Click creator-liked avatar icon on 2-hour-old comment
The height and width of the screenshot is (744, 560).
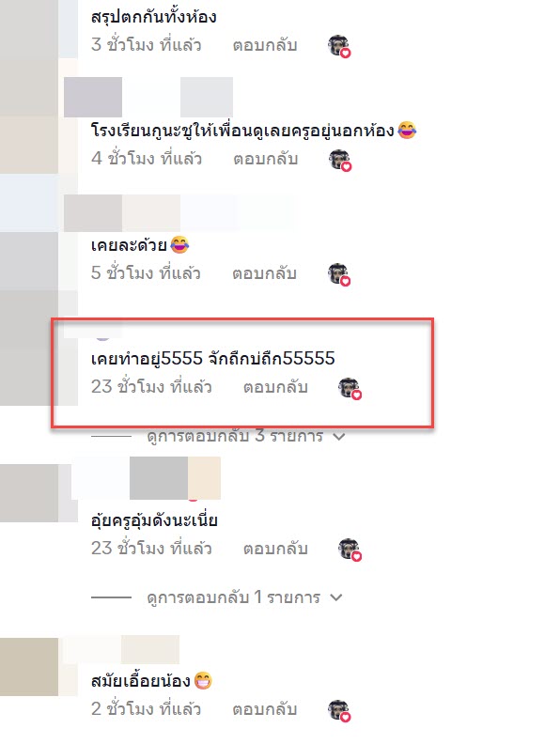pos(339,711)
